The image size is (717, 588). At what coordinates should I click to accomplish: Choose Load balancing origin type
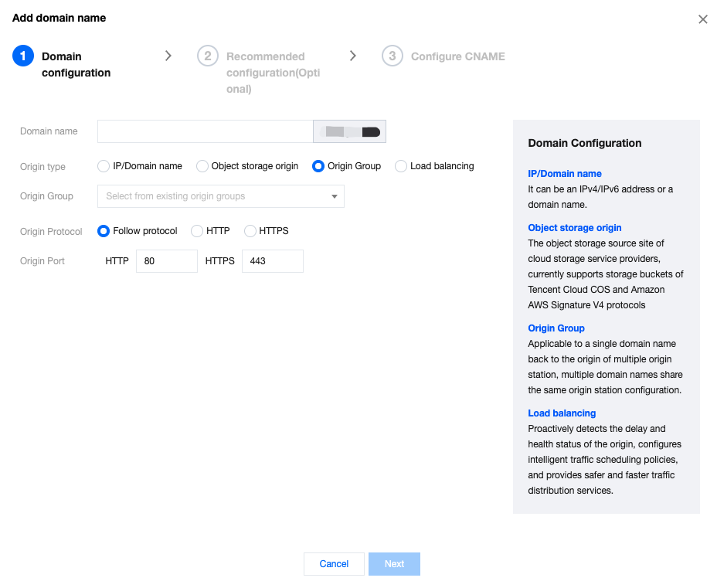[x=401, y=166]
